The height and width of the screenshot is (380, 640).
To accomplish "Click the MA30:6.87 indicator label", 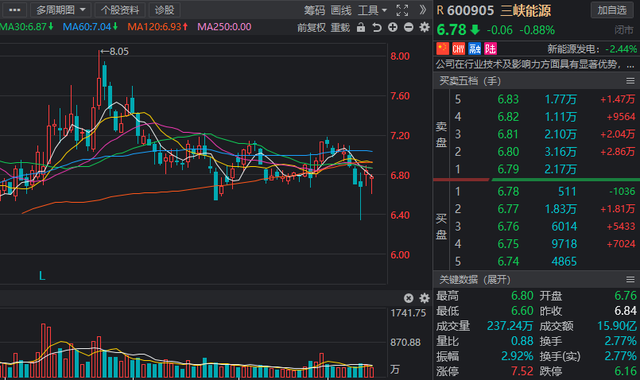I will 27,27.
